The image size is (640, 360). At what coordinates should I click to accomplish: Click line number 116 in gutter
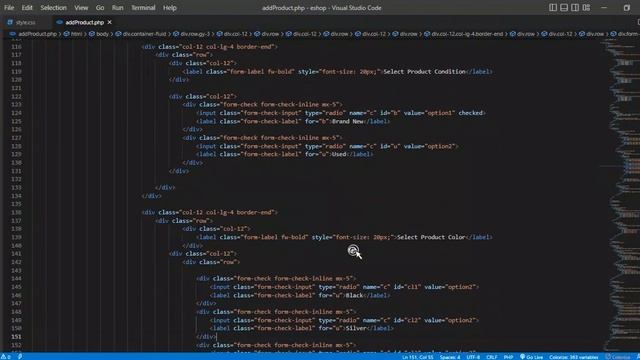point(16,47)
